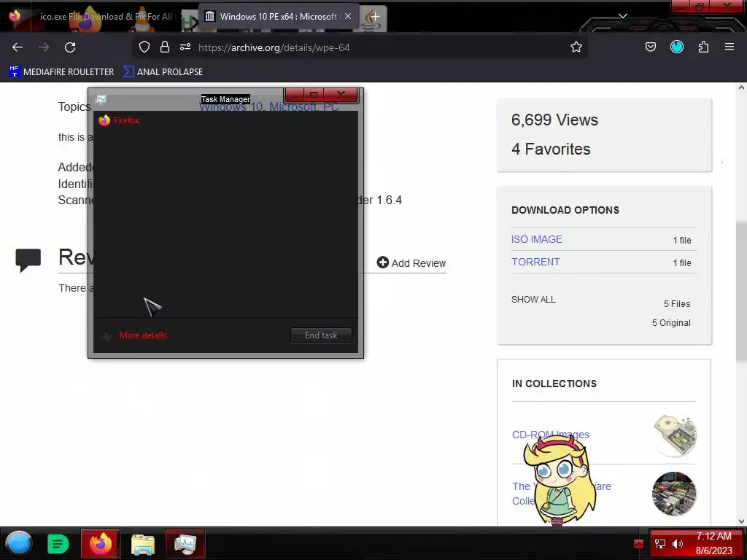747x560 pixels.
Task: Switch to the ico.exe File Download tab
Action: coord(98,17)
